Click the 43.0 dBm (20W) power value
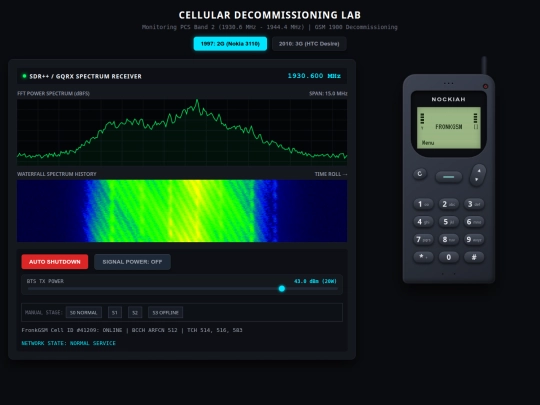The width and height of the screenshot is (540, 405). (x=315, y=281)
